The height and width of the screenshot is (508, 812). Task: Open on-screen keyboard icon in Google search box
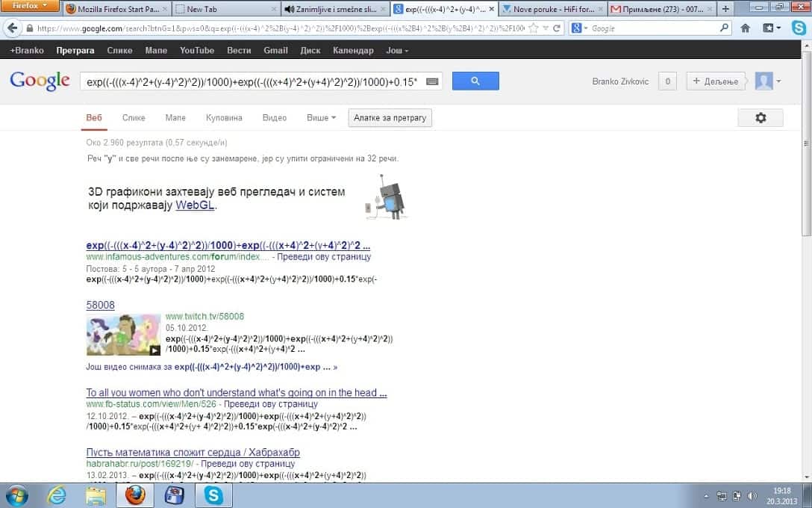pyautogui.click(x=432, y=81)
